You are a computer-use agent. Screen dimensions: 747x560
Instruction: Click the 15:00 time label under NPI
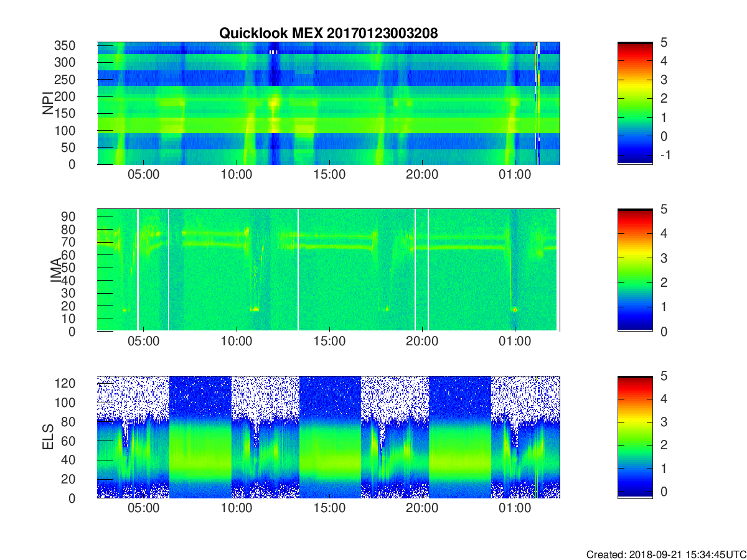(x=329, y=174)
